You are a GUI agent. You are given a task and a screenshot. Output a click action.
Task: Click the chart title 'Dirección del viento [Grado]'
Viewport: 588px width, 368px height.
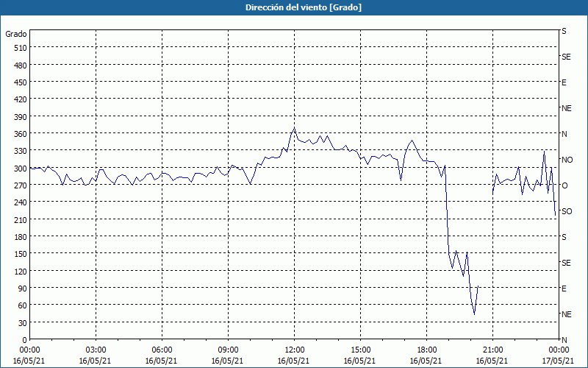click(304, 7)
